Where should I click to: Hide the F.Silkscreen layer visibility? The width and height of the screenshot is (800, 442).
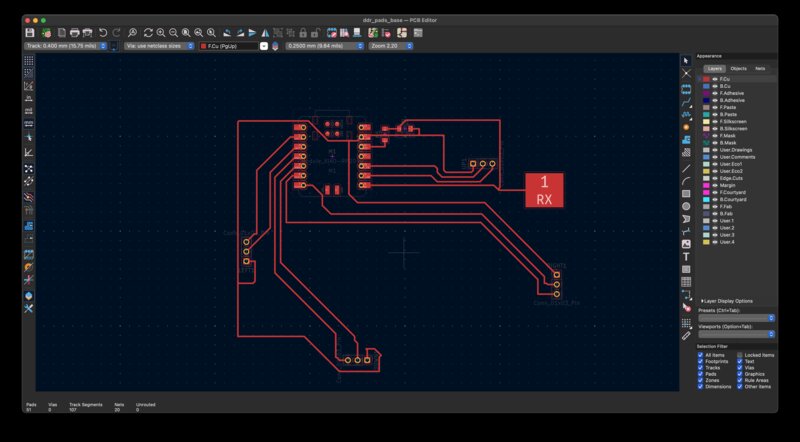[714, 122]
